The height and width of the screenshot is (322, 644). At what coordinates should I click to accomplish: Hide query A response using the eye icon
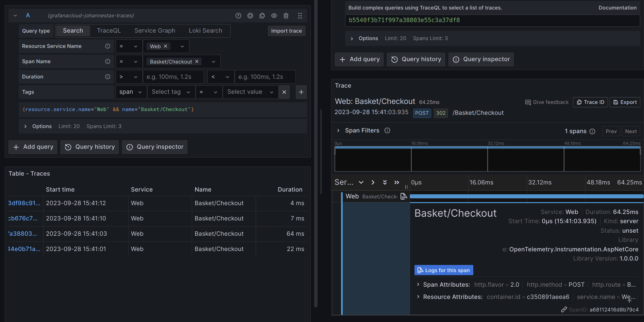(274, 15)
